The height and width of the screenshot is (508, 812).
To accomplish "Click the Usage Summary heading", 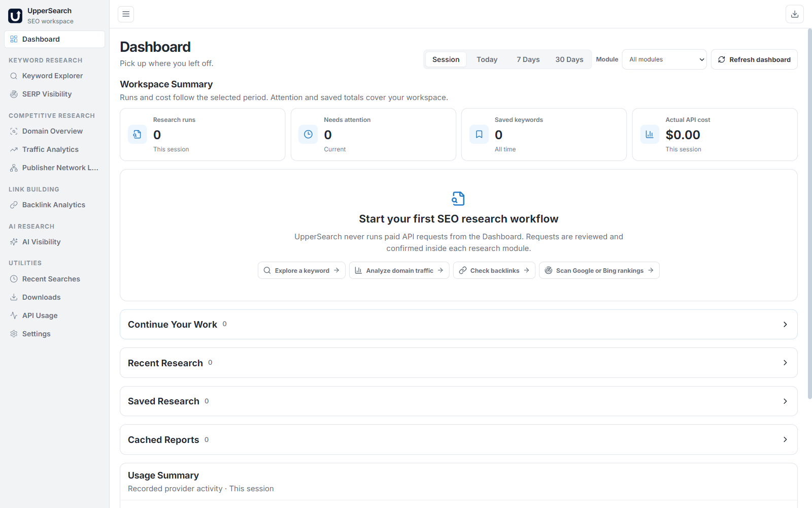I will (x=163, y=475).
